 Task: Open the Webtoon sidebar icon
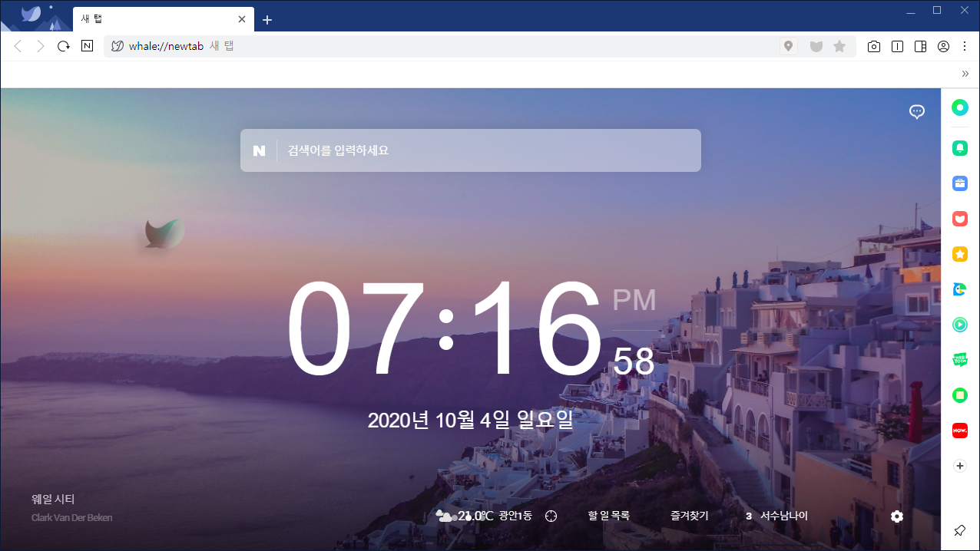click(960, 360)
